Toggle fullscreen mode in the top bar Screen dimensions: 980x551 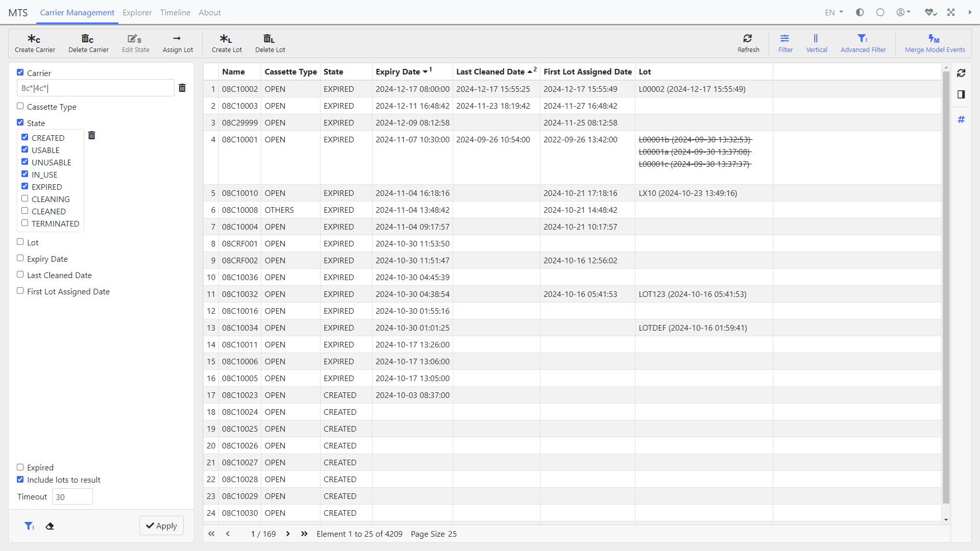tap(951, 12)
